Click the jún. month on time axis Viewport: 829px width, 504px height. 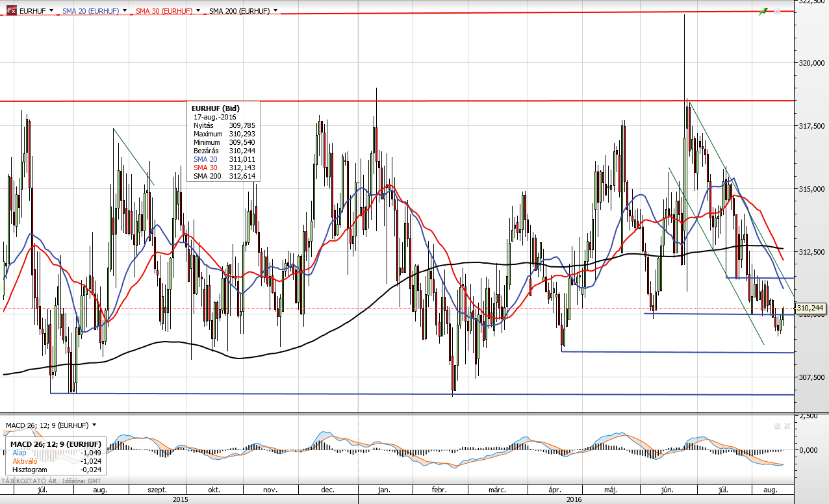pyautogui.click(x=667, y=490)
